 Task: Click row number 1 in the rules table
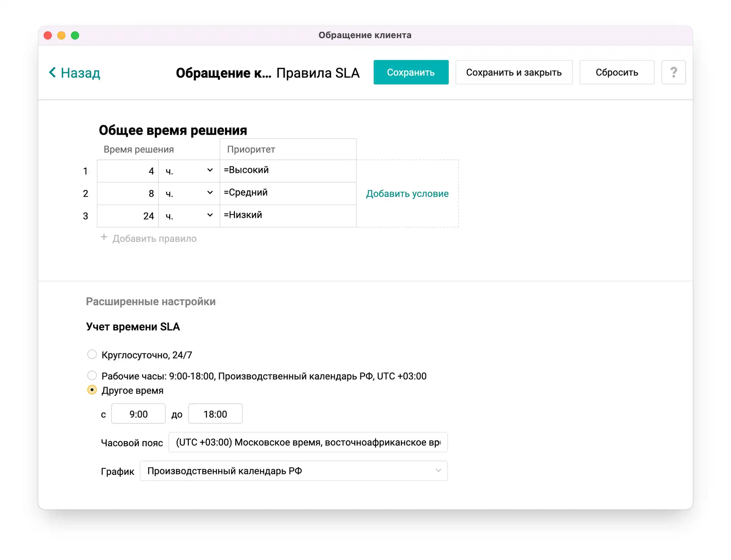(85, 171)
